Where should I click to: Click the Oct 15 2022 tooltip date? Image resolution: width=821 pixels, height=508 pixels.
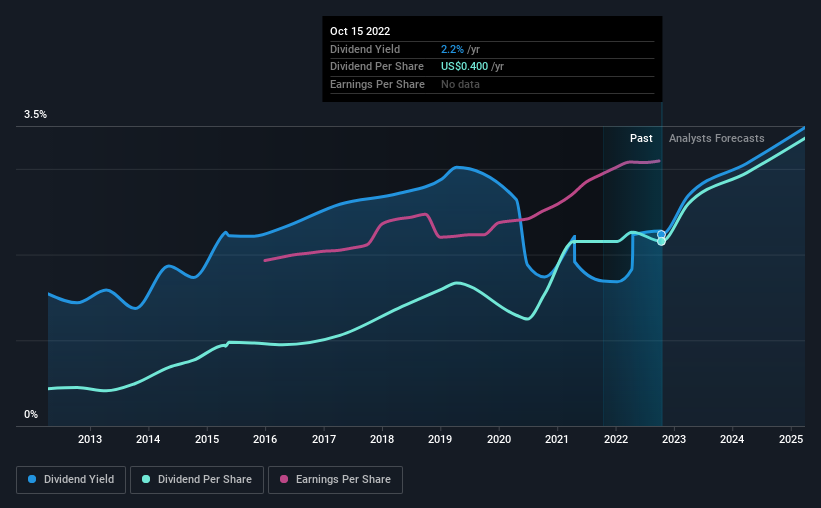tap(360, 31)
